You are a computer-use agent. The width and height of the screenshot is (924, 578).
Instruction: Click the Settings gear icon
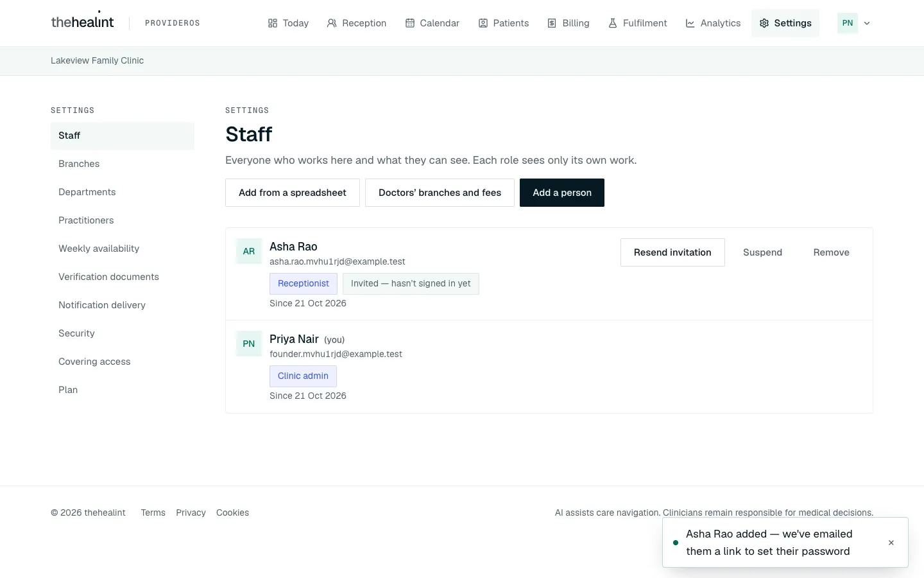click(x=764, y=23)
